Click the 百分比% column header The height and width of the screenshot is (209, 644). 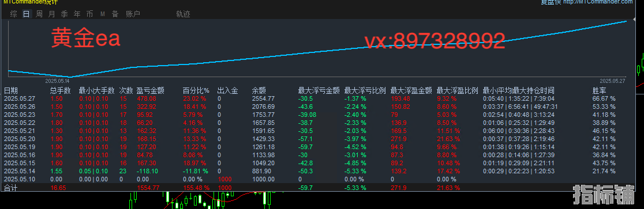coord(196,90)
